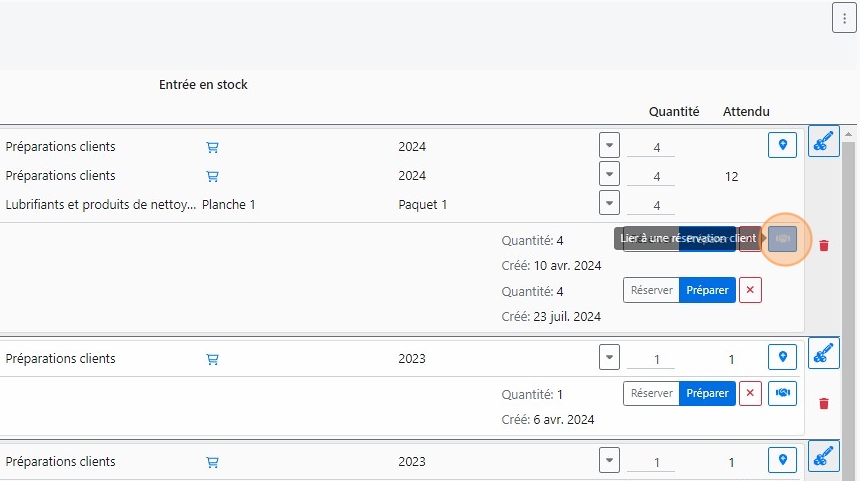Click the highlighted link-to-client-reservation handshake button
Image resolution: width=860 pixels, height=481 pixels.
coord(783,238)
